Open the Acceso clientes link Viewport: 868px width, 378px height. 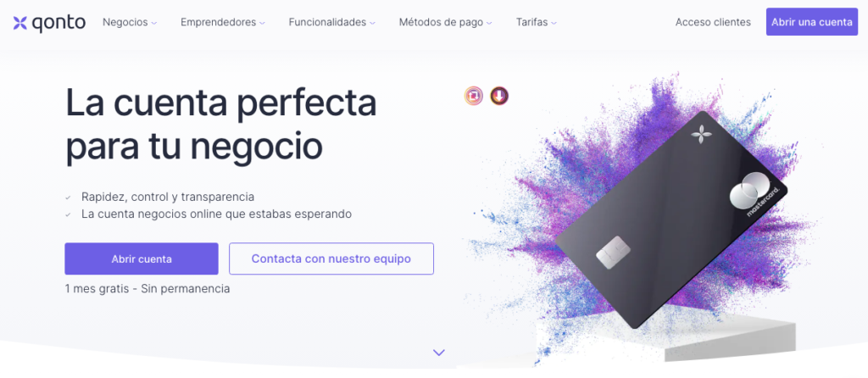[713, 22]
